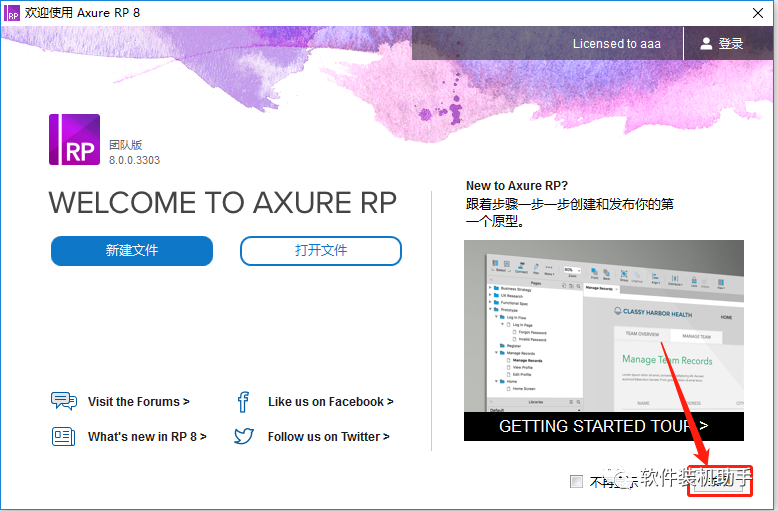Open Like us on Facebook link
Viewport: 778px width, 511px height.
click(330, 402)
